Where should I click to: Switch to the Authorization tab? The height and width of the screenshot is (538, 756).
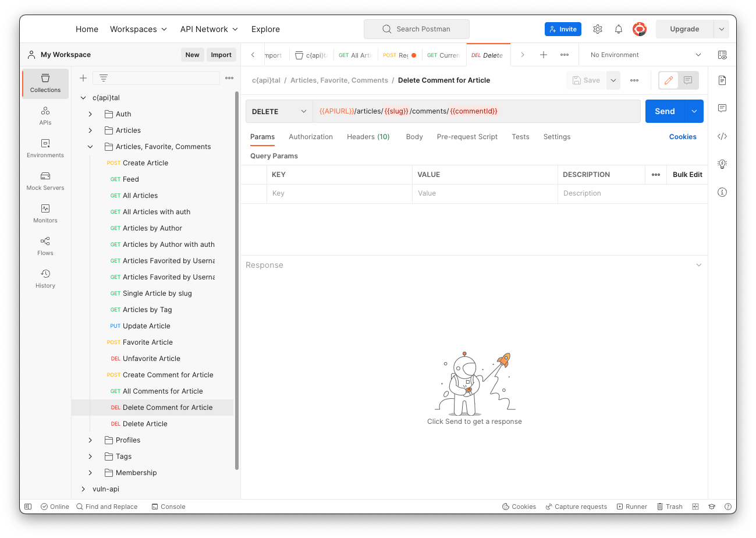coord(311,137)
